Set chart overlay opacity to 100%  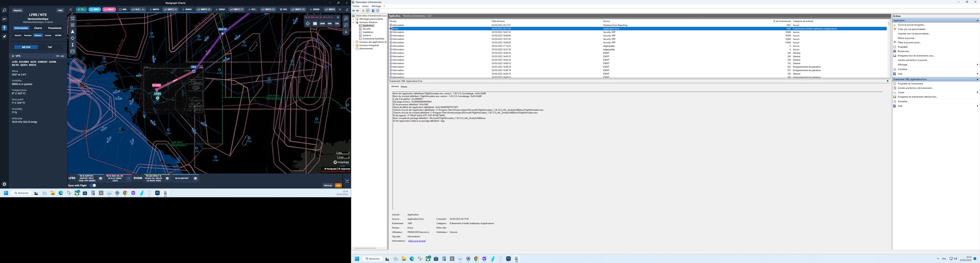click(x=322, y=23)
